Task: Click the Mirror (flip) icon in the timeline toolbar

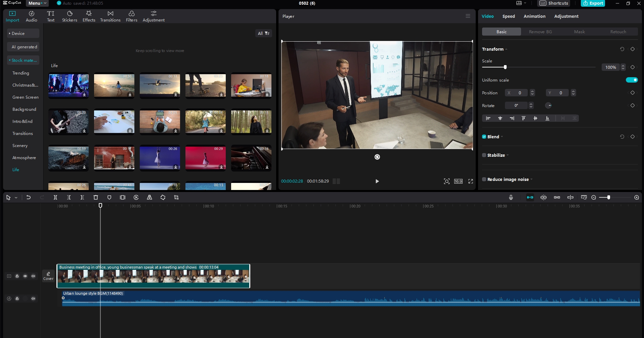Action: click(x=149, y=197)
